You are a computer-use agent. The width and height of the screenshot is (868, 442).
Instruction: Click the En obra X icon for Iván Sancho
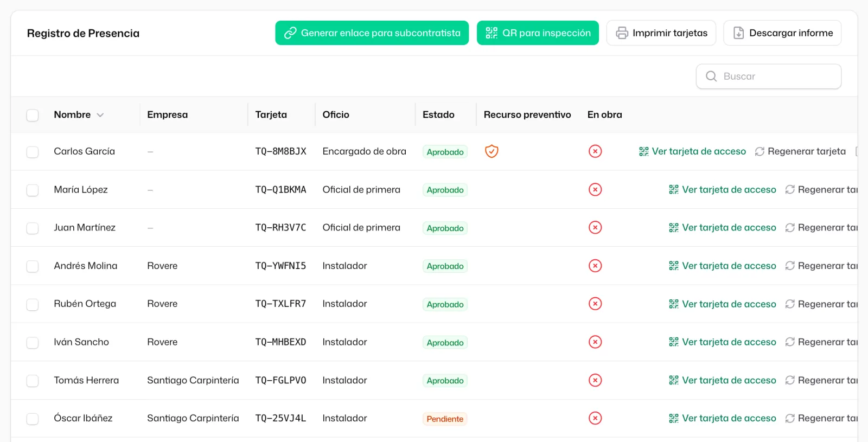[595, 342]
